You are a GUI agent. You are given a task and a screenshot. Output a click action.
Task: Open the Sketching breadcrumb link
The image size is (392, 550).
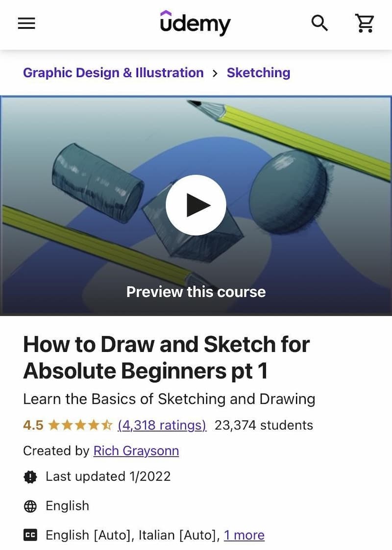[258, 73]
